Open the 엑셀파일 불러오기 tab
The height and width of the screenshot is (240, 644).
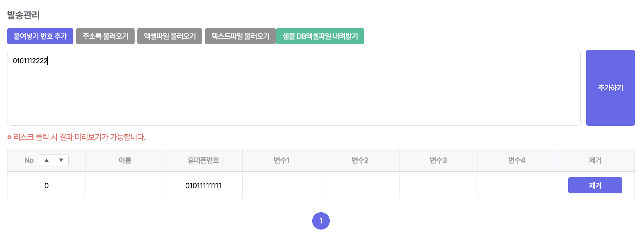point(170,36)
